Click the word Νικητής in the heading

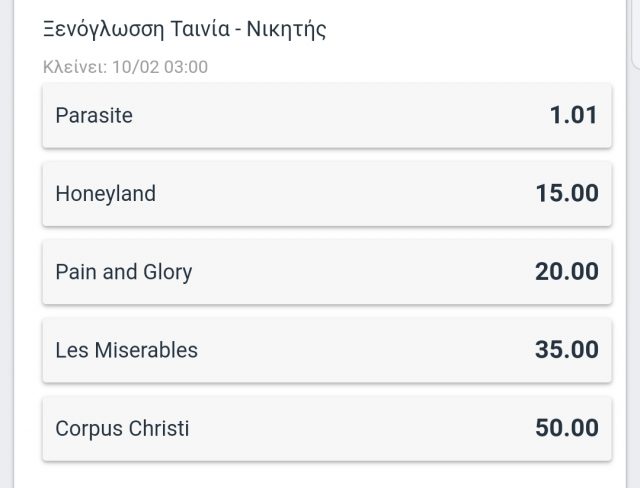pos(287,30)
